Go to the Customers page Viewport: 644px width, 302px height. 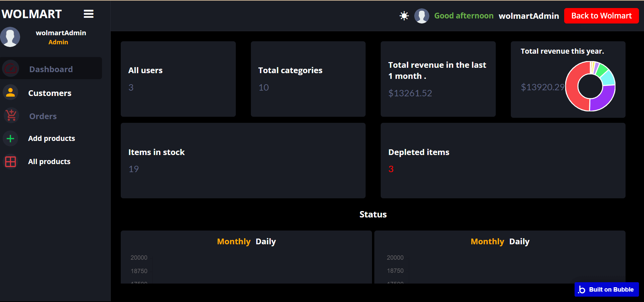click(50, 93)
